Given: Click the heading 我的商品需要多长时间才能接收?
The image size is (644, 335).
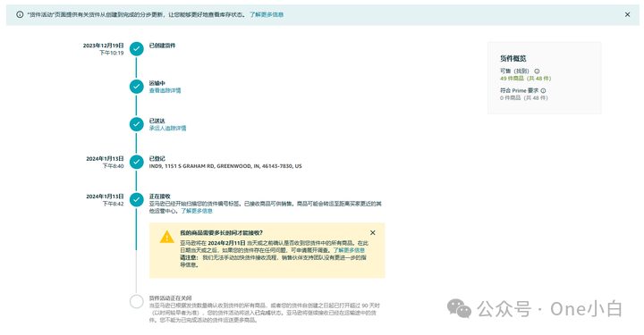Looking at the screenshot, I should pyautogui.click(x=222, y=233).
